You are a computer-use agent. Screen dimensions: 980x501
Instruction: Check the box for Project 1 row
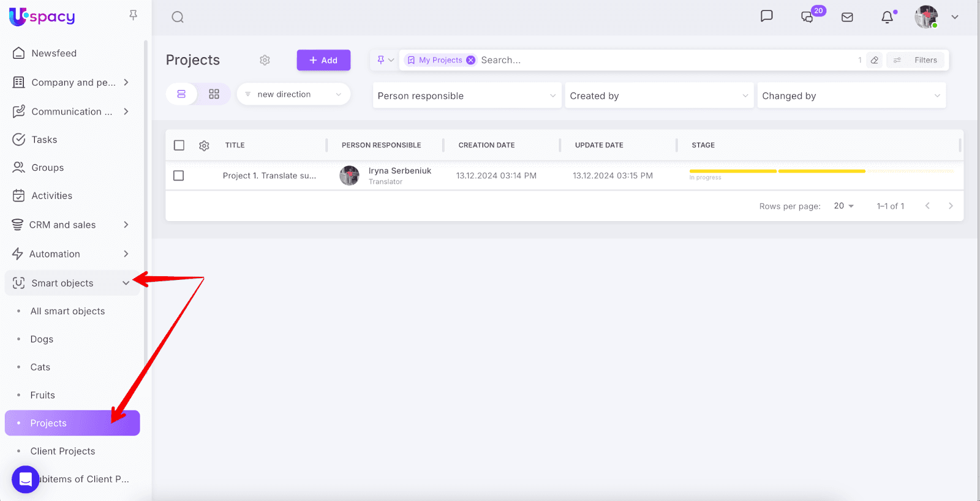(179, 176)
